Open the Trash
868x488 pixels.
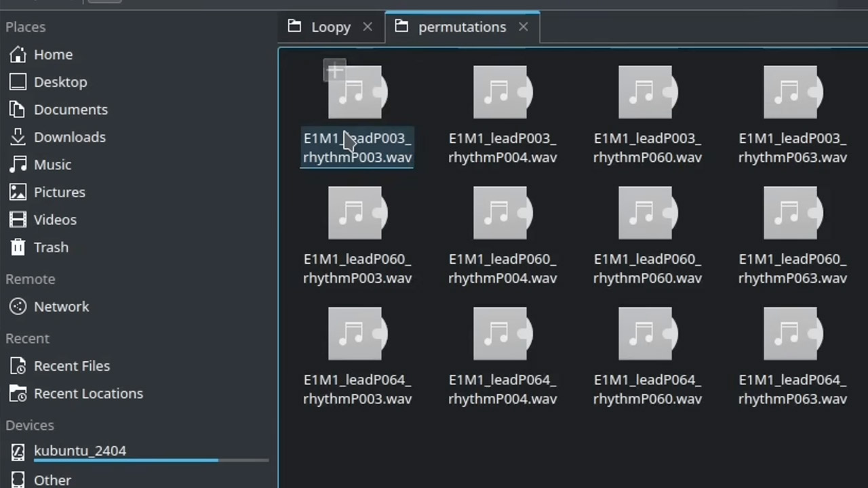[x=138, y=247]
